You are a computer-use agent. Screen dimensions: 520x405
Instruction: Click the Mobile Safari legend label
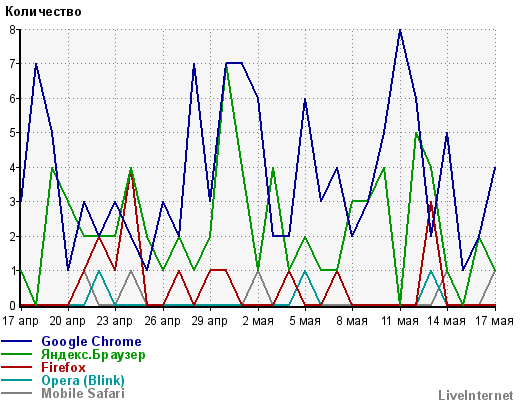[83, 393]
